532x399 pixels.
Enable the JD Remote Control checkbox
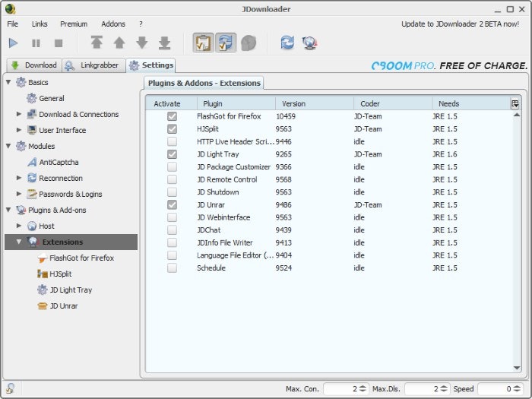click(x=172, y=179)
